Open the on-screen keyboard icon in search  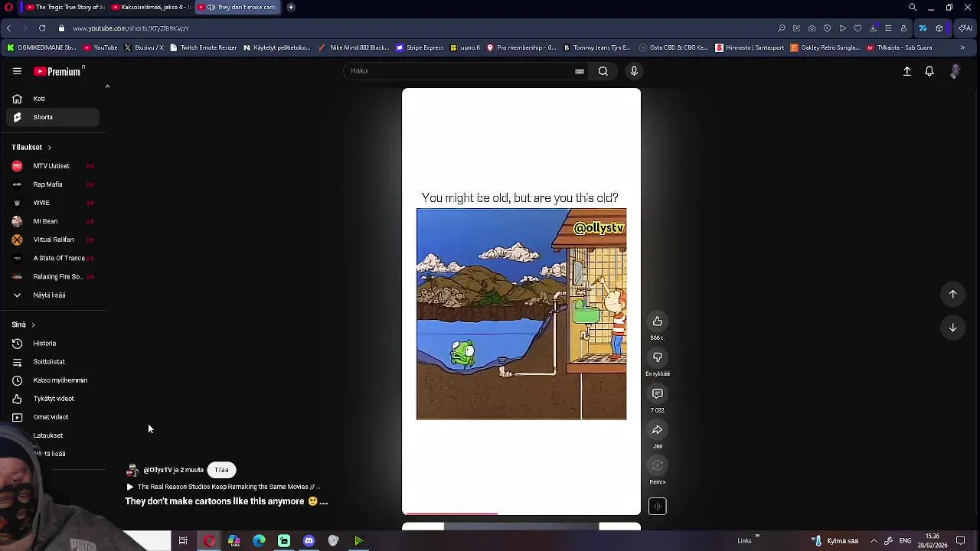point(580,71)
